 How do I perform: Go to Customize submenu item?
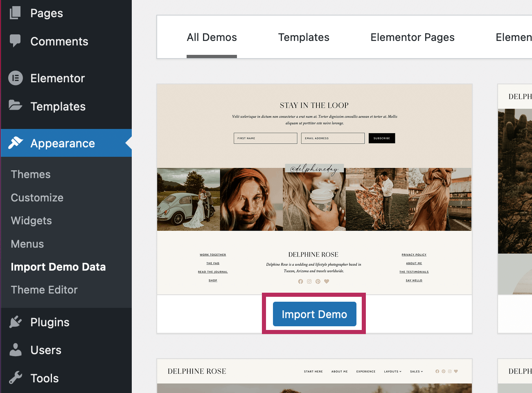coord(37,198)
